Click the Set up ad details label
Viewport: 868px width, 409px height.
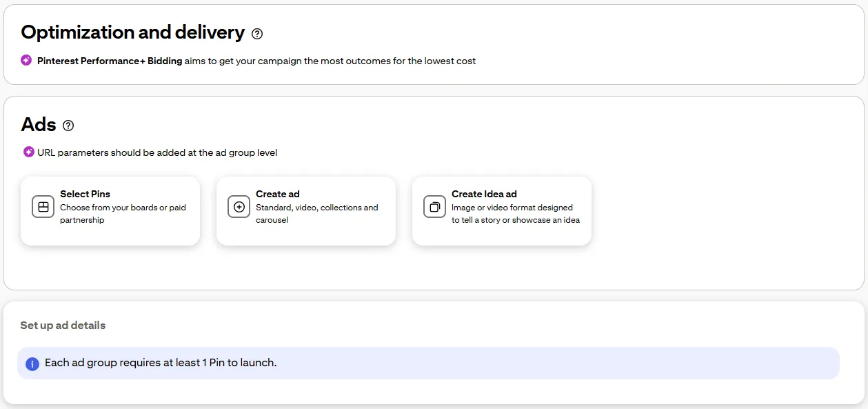(x=62, y=325)
